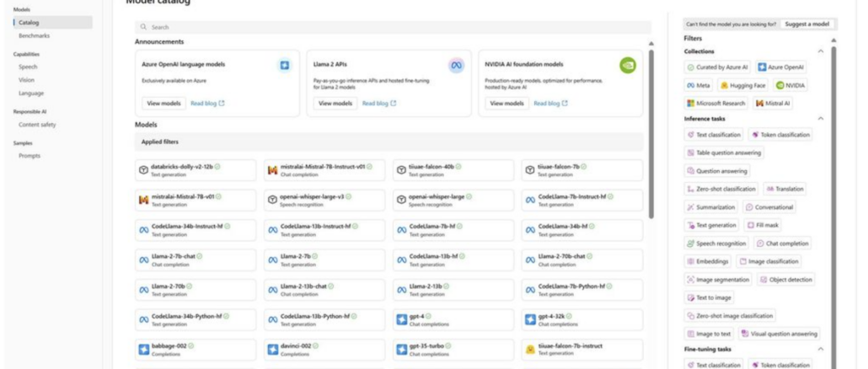Click the tiiuae-falcon-7b-instruct model icon
The height and width of the screenshot is (369, 868).
pos(529,349)
